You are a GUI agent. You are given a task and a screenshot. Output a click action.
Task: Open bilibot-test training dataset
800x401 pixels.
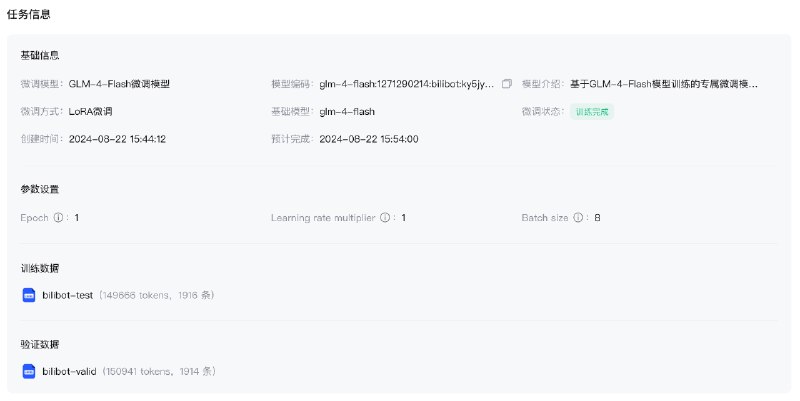pyautogui.click(x=67, y=295)
